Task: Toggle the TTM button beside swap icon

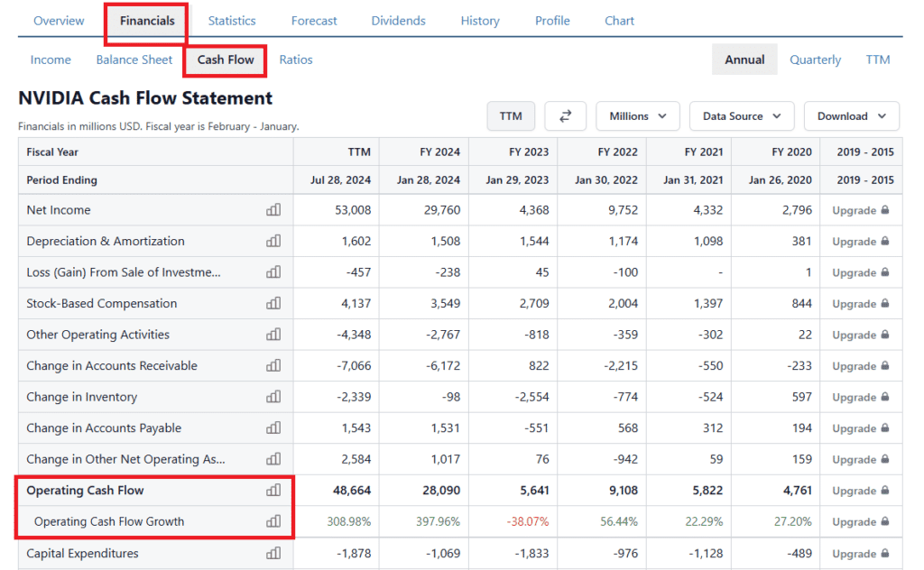Action: 511,116
